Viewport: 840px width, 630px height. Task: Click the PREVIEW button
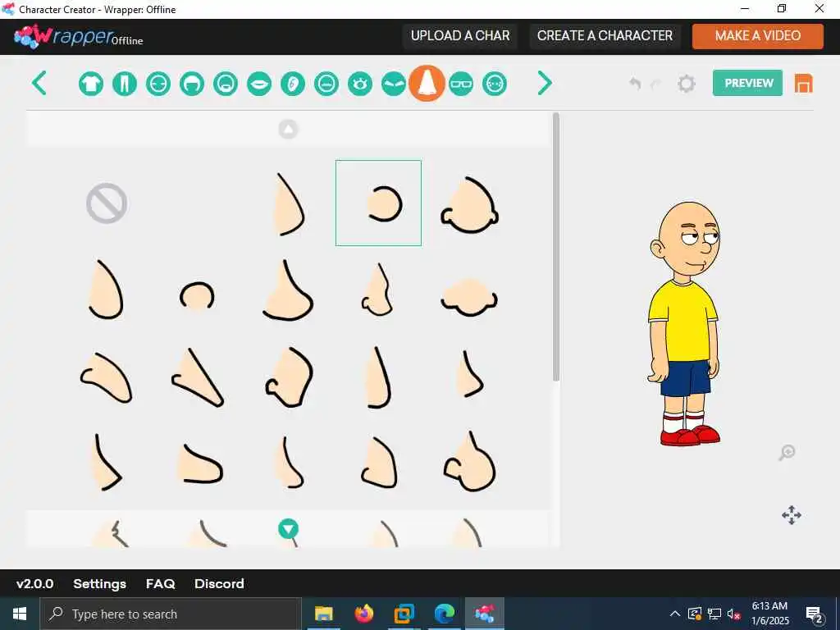coord(747,83)
